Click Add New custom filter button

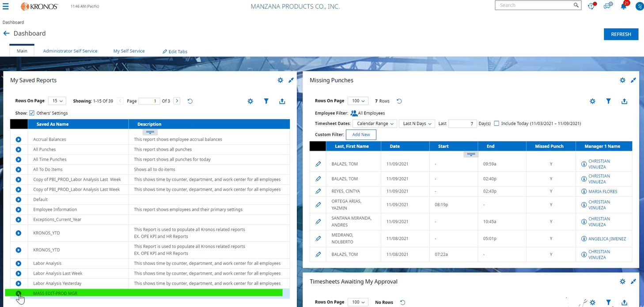(361, 135)
